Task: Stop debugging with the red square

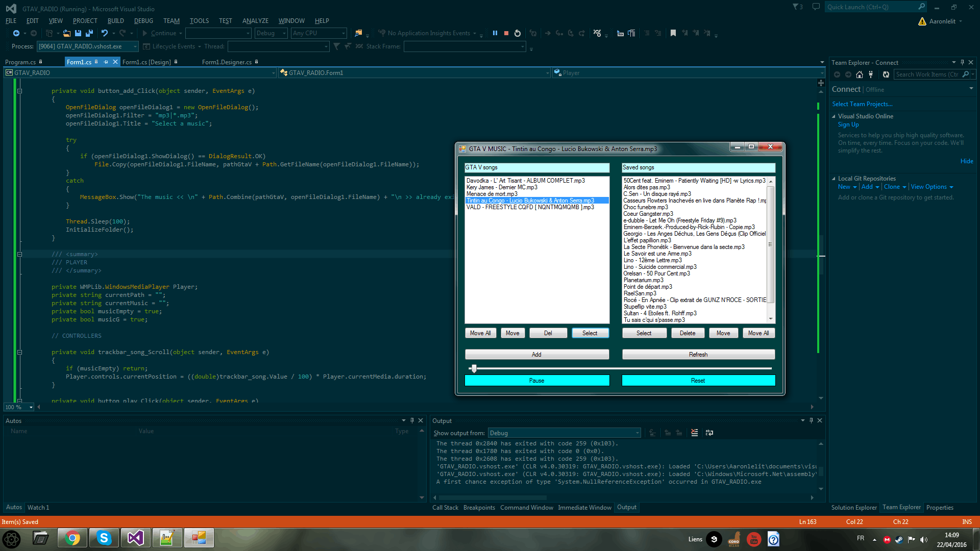Action: [x=506, y=33]
